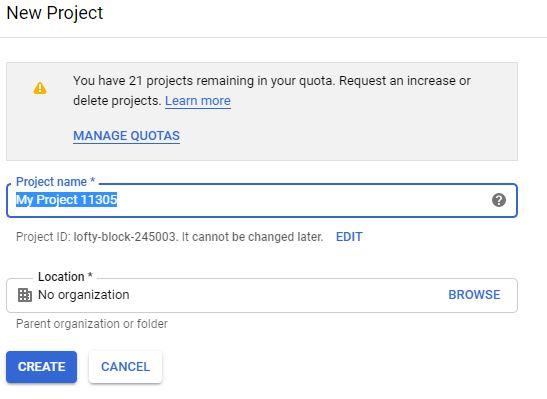Edit the project ID

pos(349,237)
